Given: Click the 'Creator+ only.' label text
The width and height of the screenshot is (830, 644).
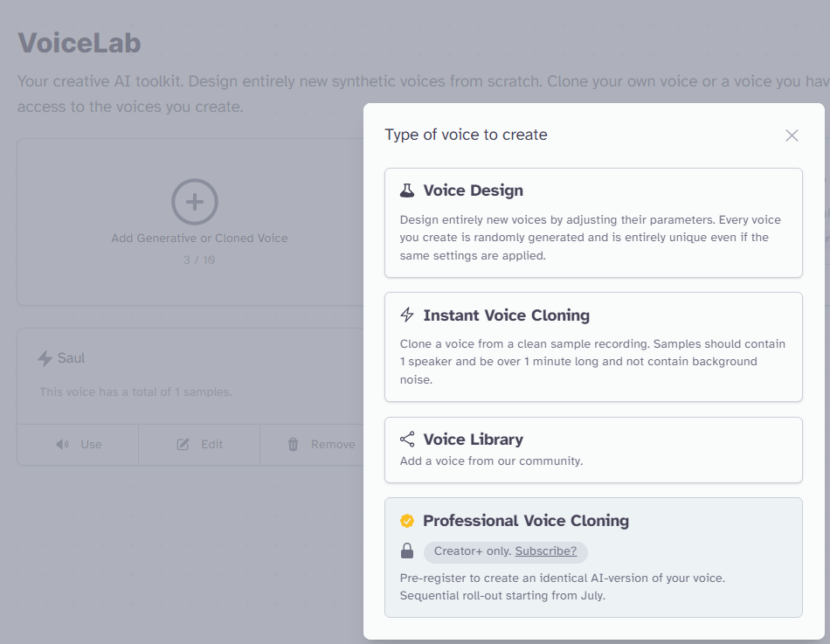Looking at the screenshot, I should click(x=473, y=551).
